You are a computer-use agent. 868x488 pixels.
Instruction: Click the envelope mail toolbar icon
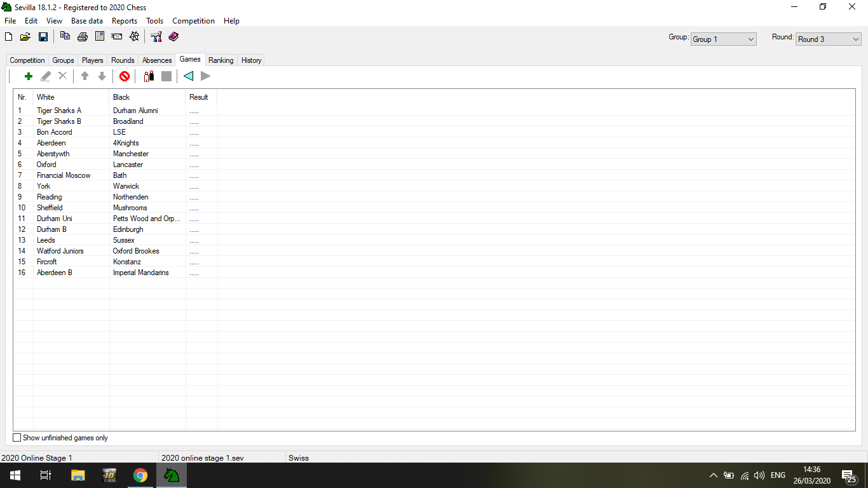(117, 37)
